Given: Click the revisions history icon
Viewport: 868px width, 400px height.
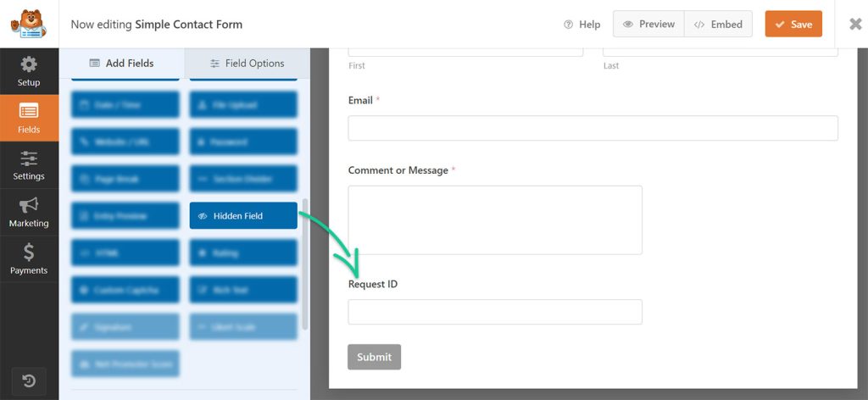Looking at the screenshot, I should (x=29, y=381).
